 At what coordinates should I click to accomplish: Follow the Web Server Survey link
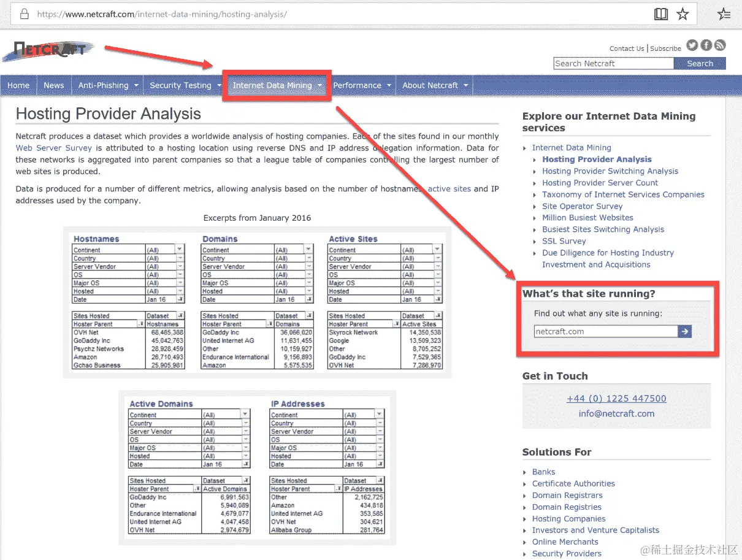click(54, 148)
